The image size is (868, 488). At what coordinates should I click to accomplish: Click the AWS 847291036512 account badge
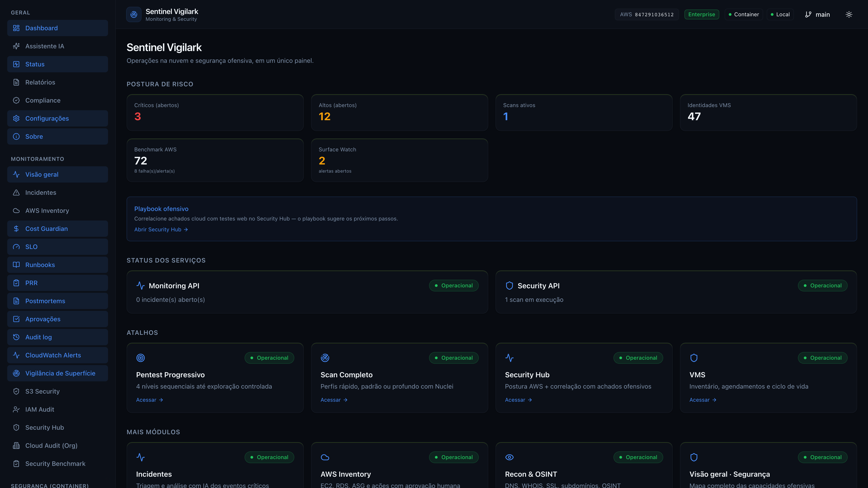(x=647, y=14)
